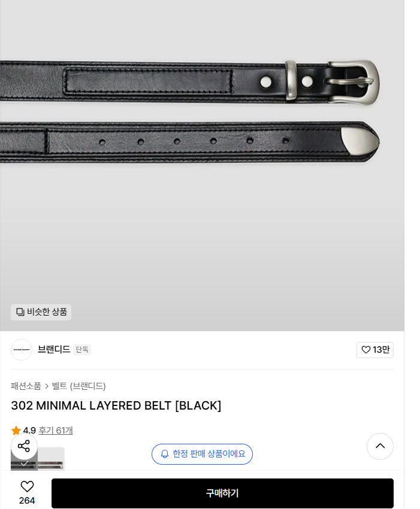Image resolution: width=420 pixels, height=509 pixels.
Task: Click the 한정 판매 상품이에요 notification pill
Action: pyautogui.click(x=202, y=454)
